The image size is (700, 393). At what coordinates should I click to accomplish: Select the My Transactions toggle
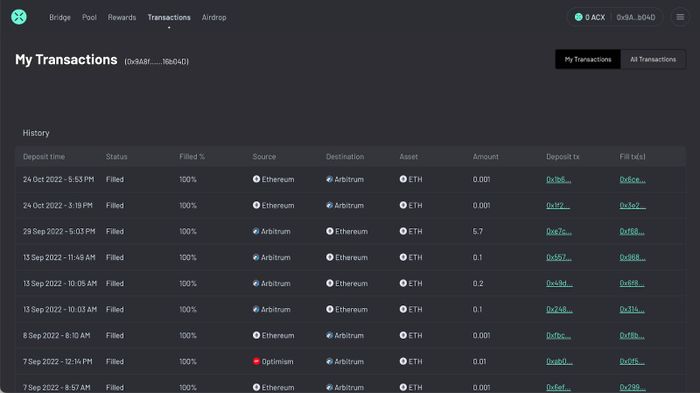[588, 59]
